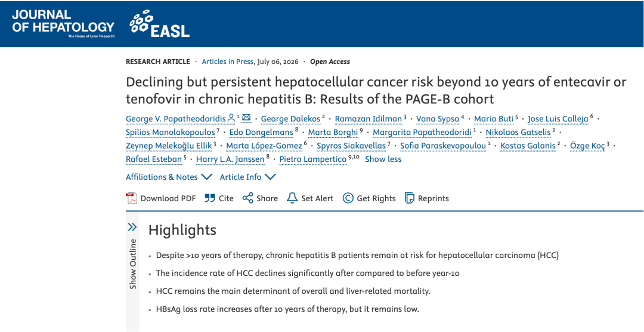Open author Pietro Lampertico's profile link

click(x=313, y=159)
